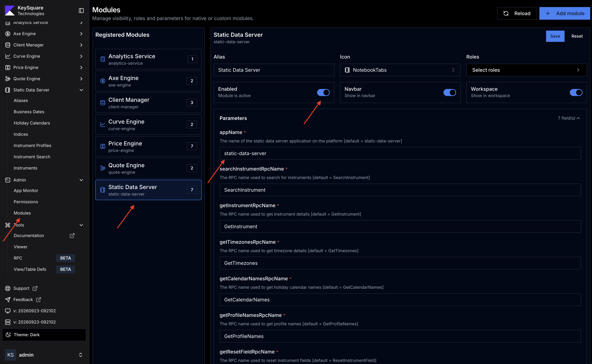Open Modules in the Admin menu
The height and width of the screenshot is (364, 592).
(x=22, y=213)
